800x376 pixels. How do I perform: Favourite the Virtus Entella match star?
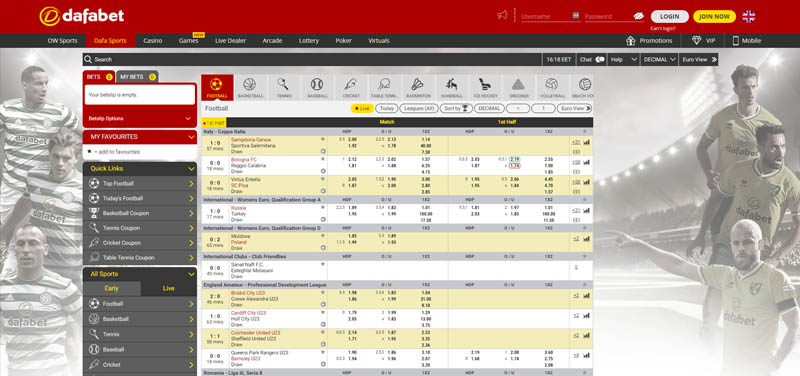322,179
